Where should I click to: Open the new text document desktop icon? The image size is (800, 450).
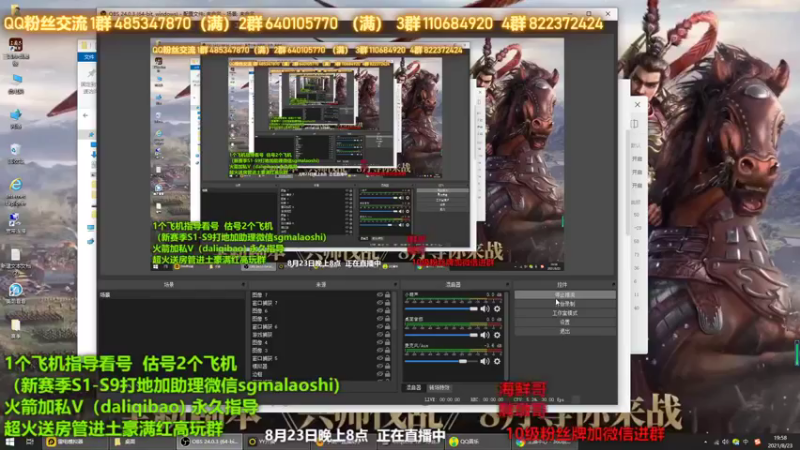click(15, 260)
